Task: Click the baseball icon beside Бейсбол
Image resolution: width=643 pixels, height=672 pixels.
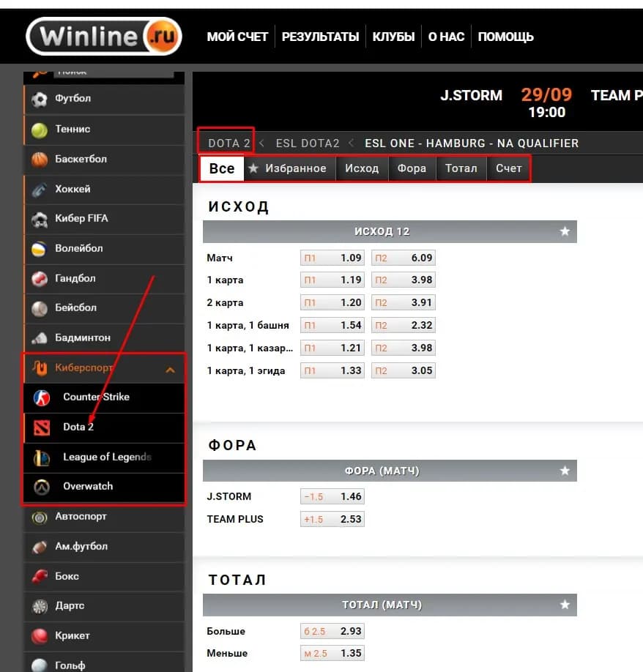Action: click(x=40, y=309)
